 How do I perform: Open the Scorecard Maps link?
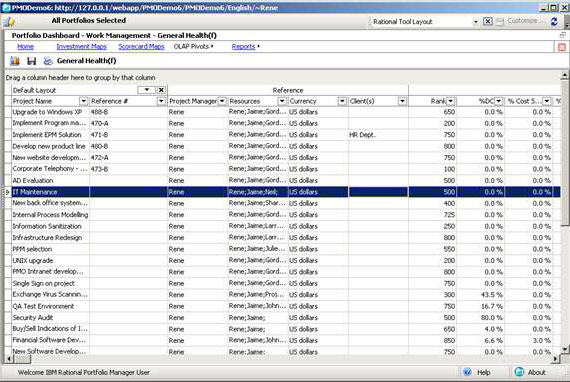click(x=141, y=47)
